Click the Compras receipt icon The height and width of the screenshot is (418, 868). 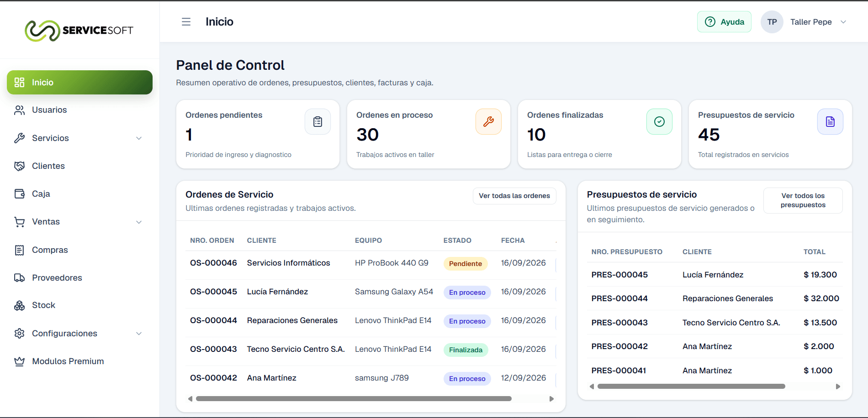19,250
